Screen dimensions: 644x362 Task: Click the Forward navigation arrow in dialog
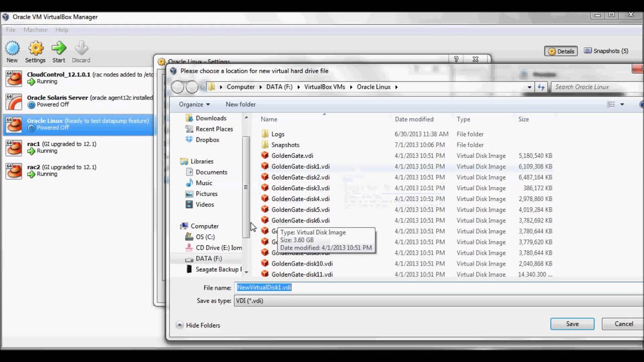(x=192, y=87)
